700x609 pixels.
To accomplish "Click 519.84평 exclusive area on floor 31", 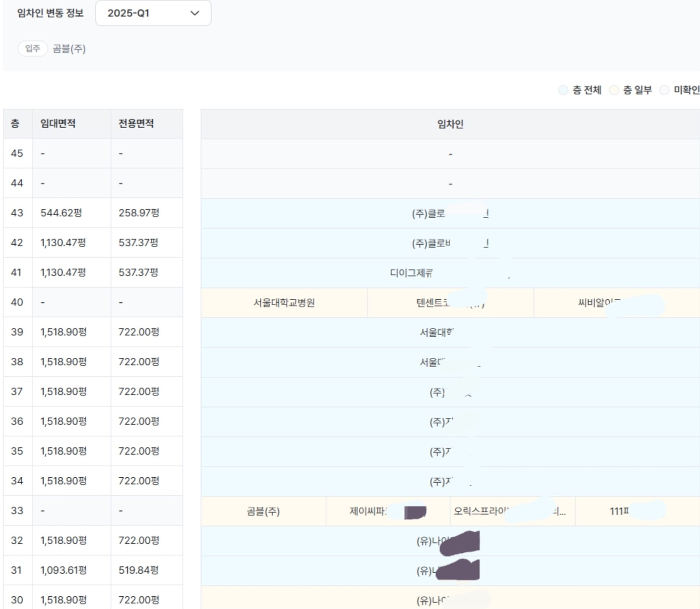I will (139, 570).
